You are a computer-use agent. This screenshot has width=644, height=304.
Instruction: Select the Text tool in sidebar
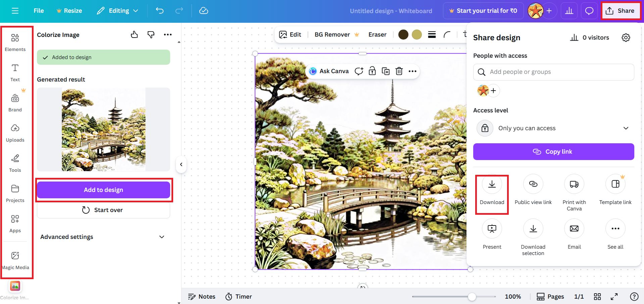click(15, 72)
